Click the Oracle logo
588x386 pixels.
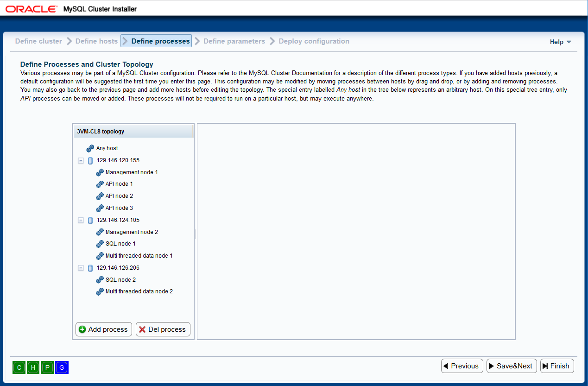(32, 9)
